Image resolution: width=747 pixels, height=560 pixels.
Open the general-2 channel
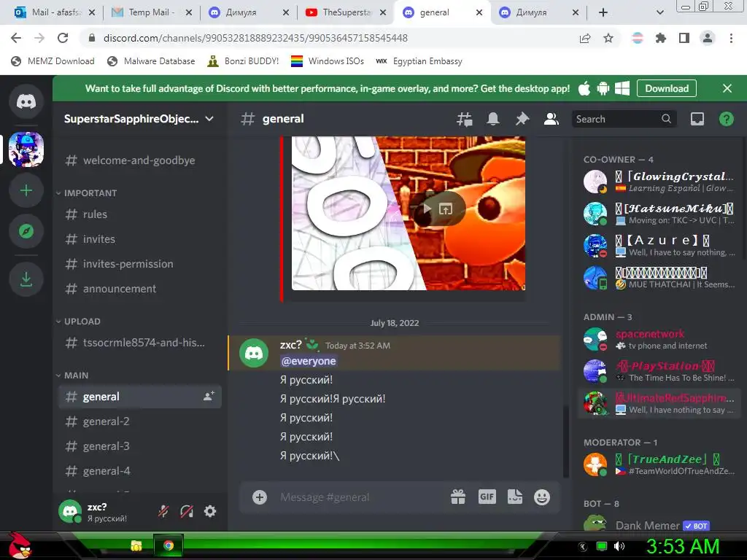coord(139,421)
